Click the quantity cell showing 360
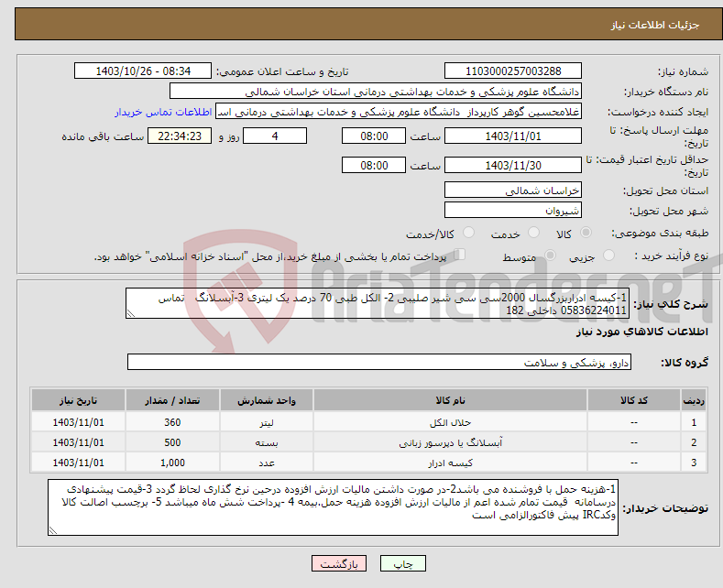 [172, 422]
